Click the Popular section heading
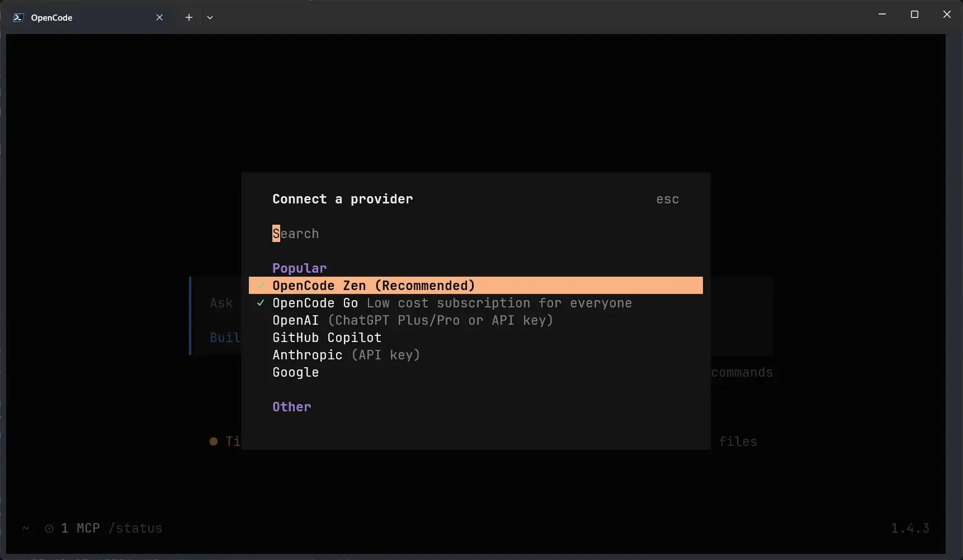Screen dimensions: 963x560 coord(300,268)
